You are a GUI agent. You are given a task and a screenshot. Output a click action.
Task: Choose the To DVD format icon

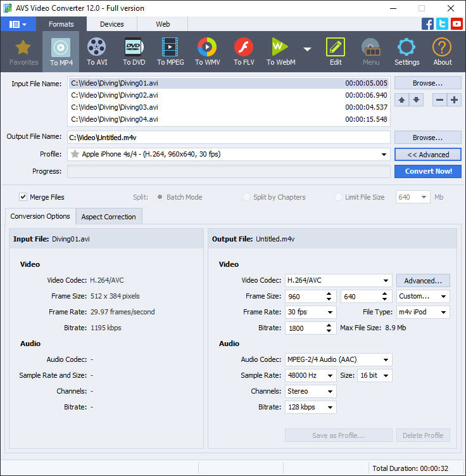134,52
